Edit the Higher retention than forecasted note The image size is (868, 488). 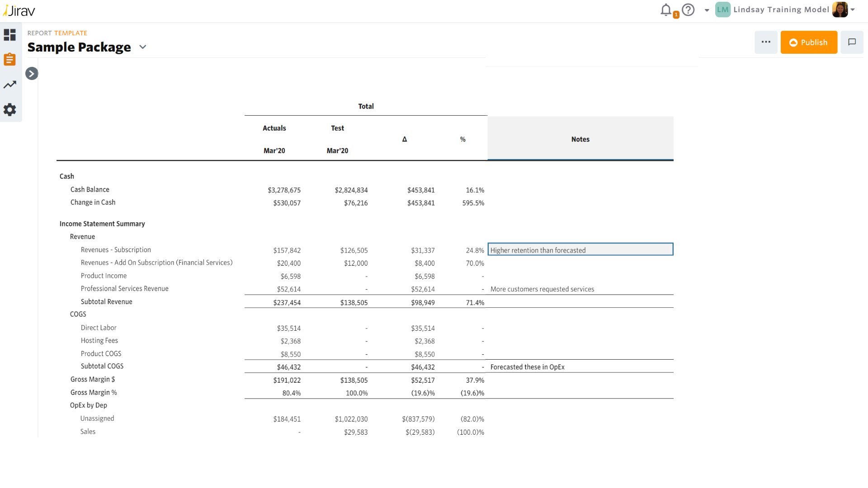[x=580, y=250]
